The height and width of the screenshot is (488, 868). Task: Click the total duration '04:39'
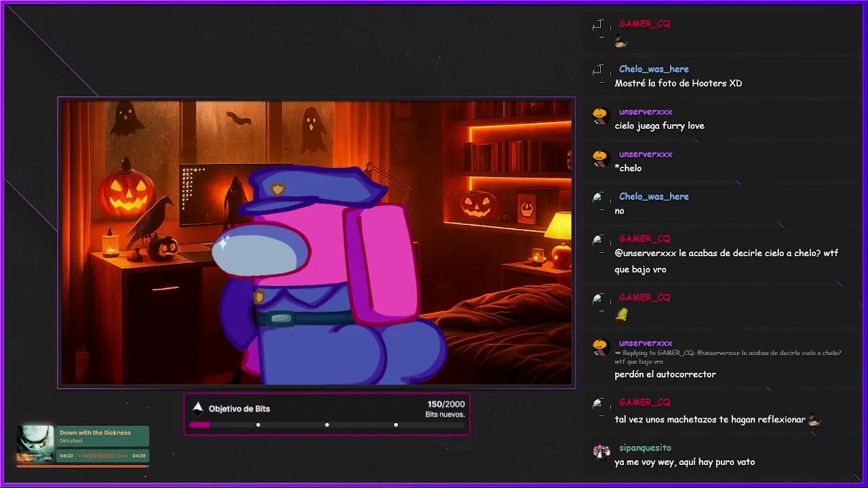139,456
